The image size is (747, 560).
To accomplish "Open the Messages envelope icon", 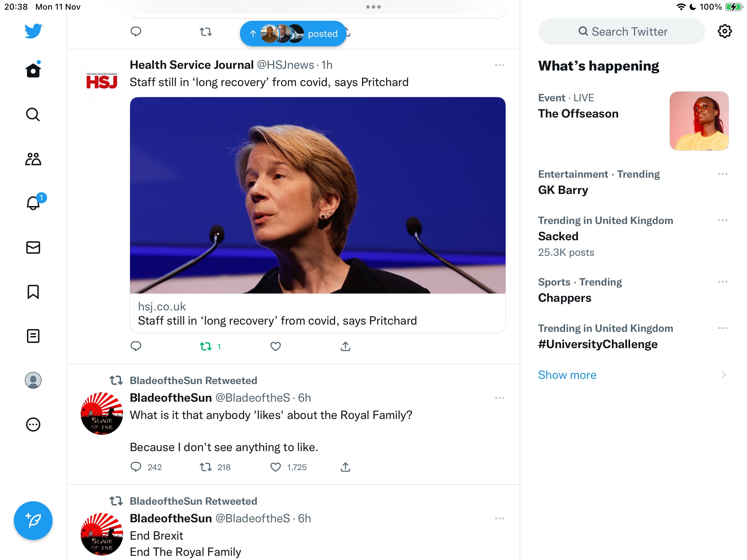I will pos(33,248).
